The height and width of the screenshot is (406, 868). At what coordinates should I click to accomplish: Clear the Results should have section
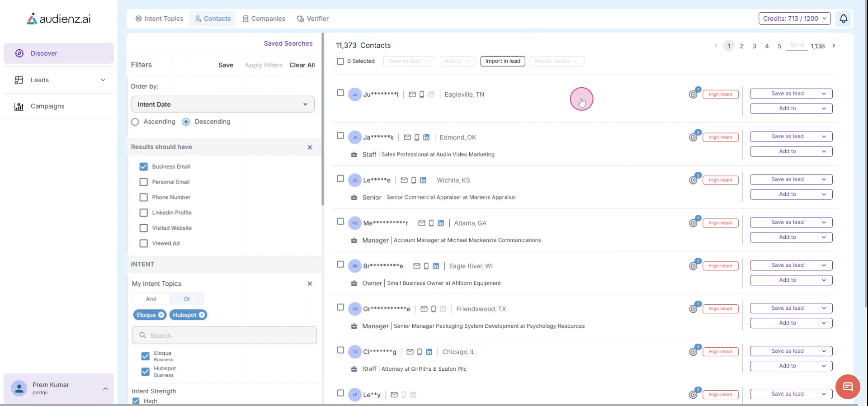point(310,147)
